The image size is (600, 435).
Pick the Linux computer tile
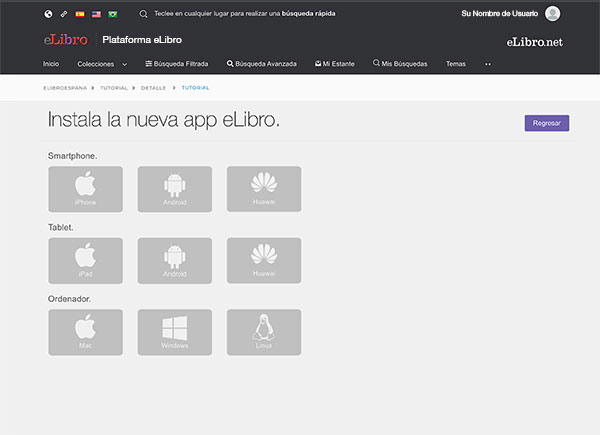(x=264, y=332)
